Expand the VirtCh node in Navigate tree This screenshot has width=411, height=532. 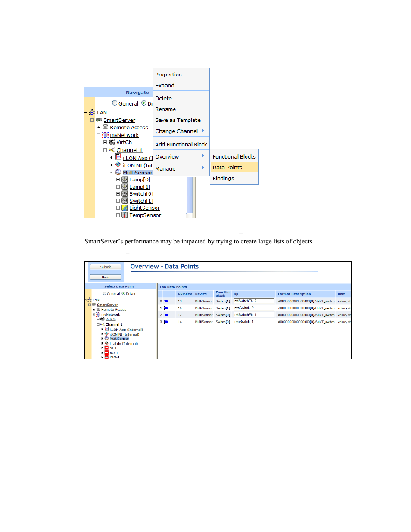coord(105,142)
